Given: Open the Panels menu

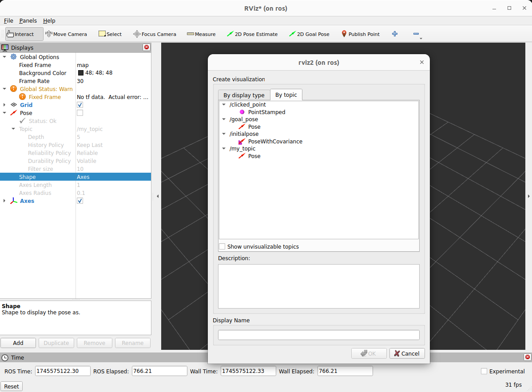Looking at the screenshot, I should pos(28,21).
